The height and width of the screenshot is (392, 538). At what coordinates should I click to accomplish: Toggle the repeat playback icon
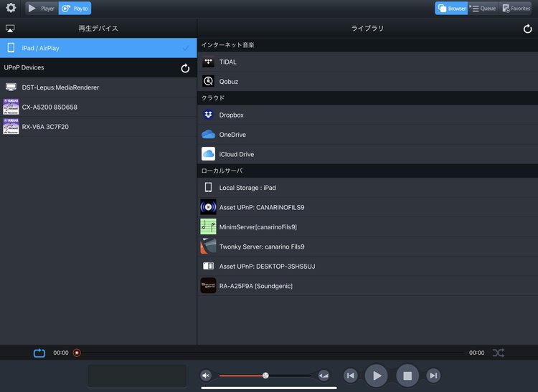pos(39,353)
